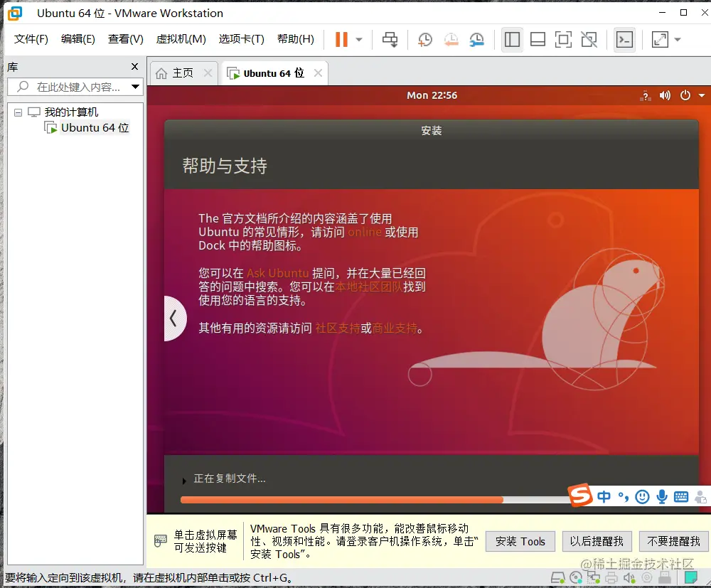Open the 商业支持 link
Image resolution: width=711 pixels, height=588 pixels.
[x=395, y=328]
